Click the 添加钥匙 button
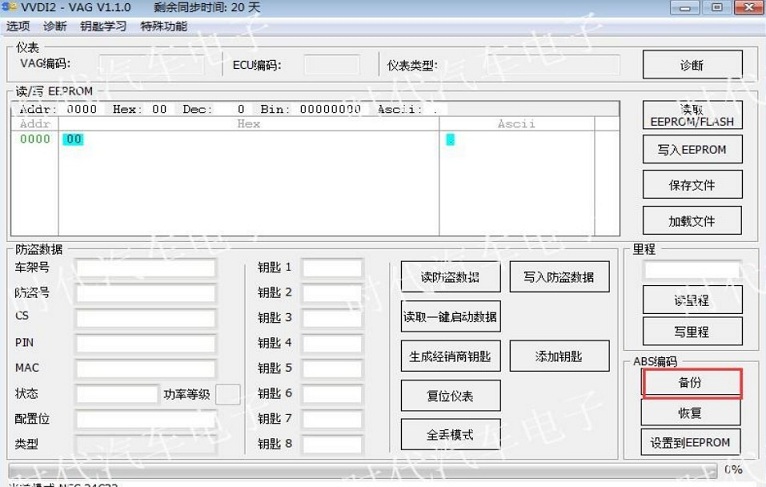 559,356
